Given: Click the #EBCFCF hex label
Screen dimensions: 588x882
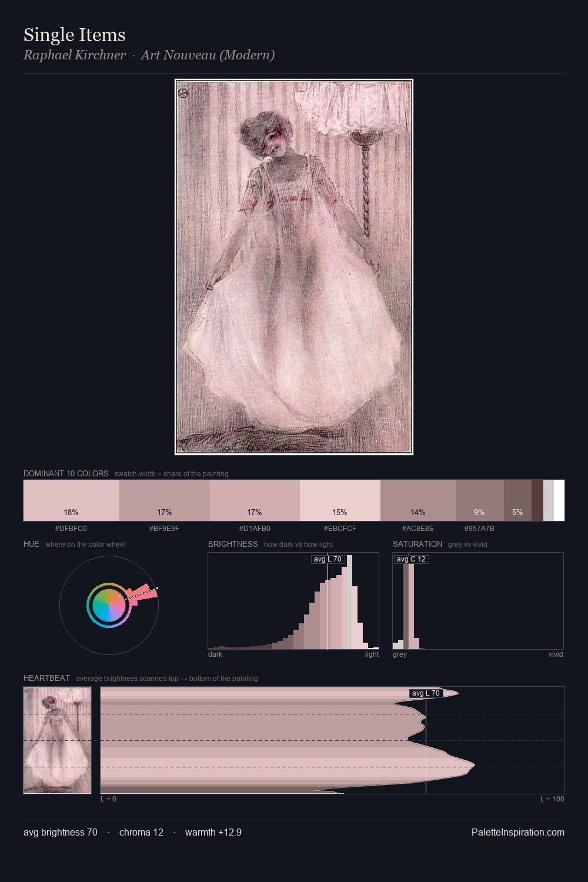Looking at the screenshot, I should (340, 529).
